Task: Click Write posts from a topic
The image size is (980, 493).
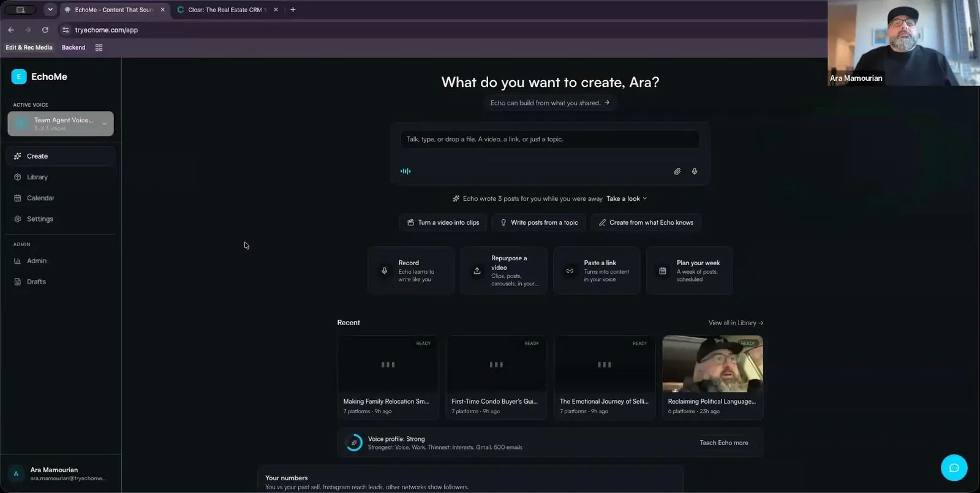Action: (539, 222)
